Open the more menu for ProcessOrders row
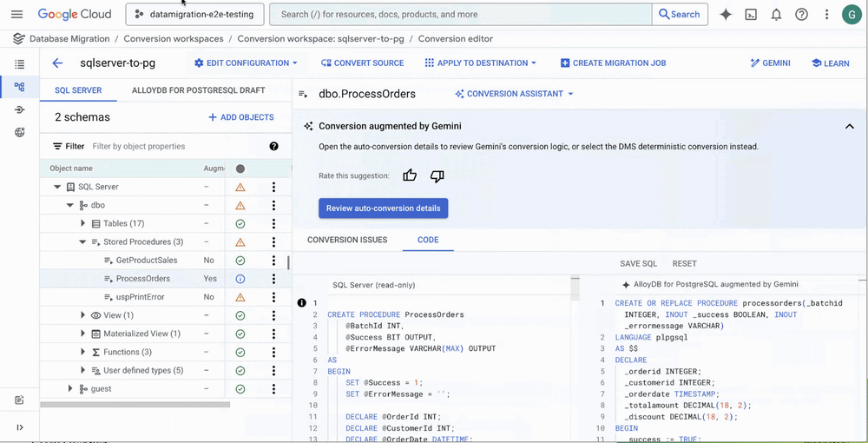Screen dimensions: 868x443 [x=273, y=279]
